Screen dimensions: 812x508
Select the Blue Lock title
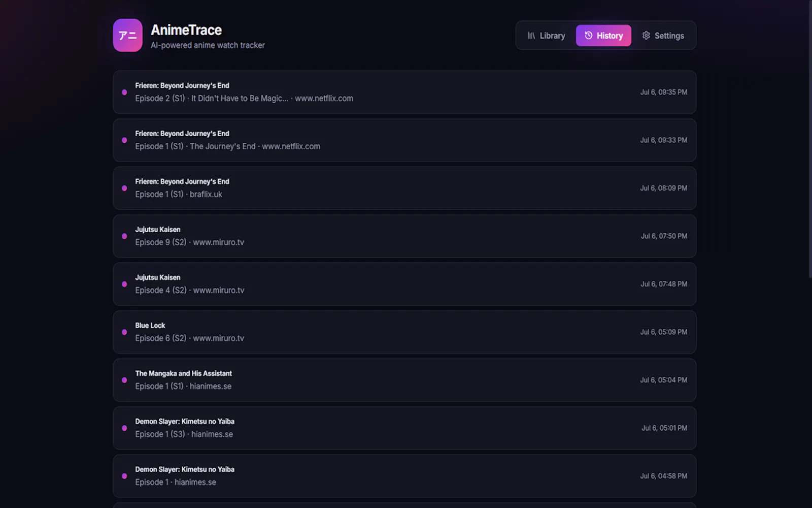tap(150, 326)
